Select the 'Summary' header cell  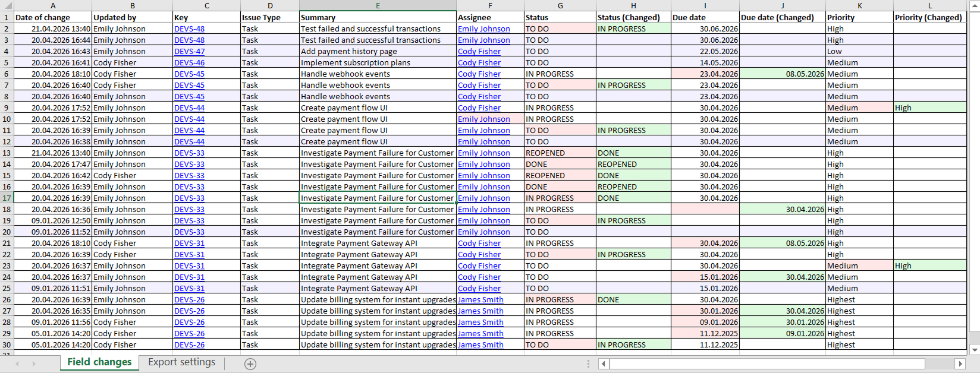[x=378, y=17]
